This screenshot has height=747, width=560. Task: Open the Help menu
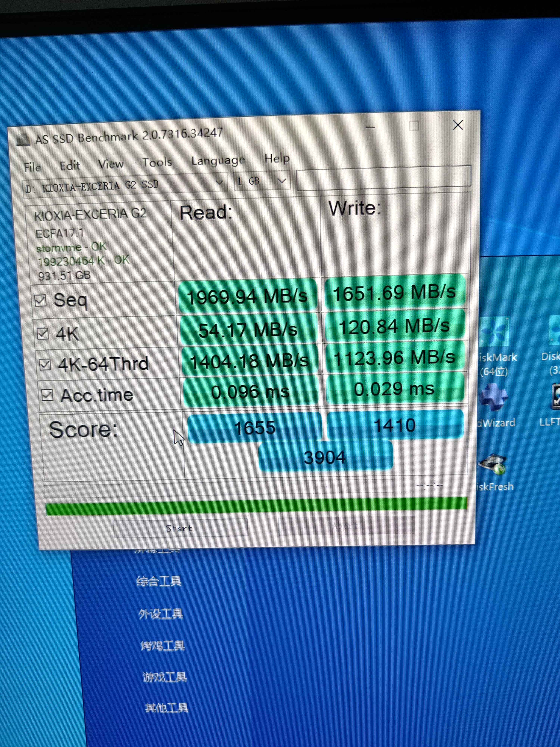click(x=277, y=158)
